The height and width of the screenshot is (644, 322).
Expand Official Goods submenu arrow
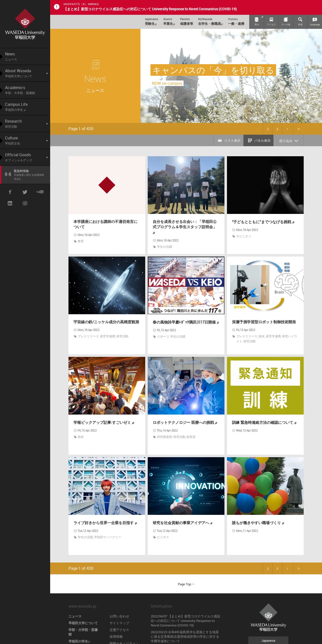click(x=47, y=157)
